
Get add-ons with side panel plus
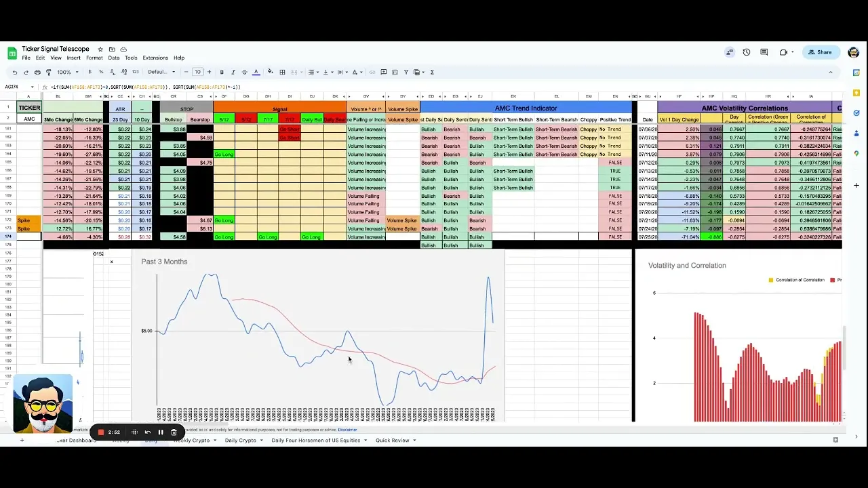click(x=856, y=185)
